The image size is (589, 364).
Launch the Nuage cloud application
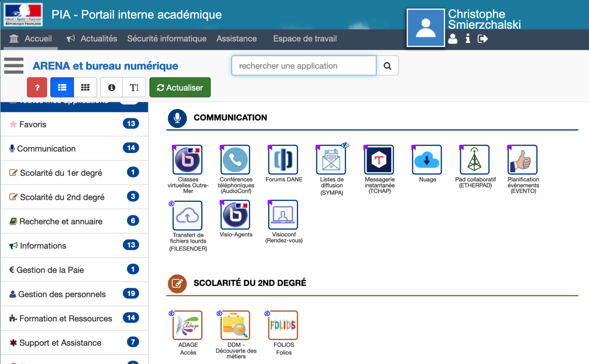[x=427, y=160]
